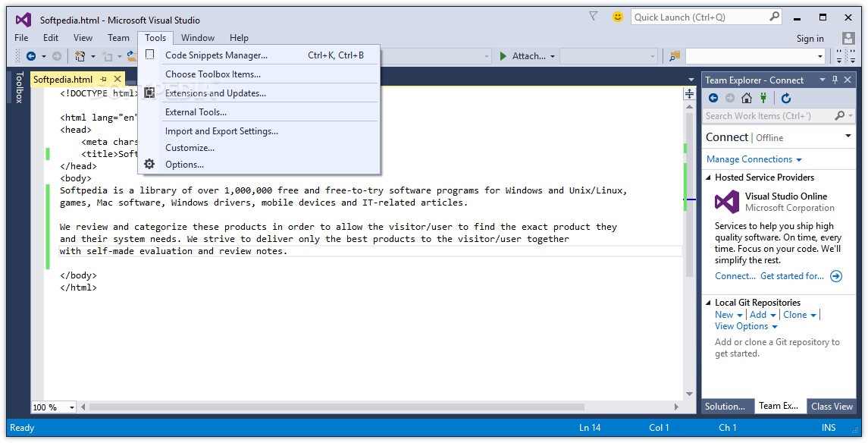Open the File menu
This screenshot has height=443, width=868.
(x=21, y=38)
